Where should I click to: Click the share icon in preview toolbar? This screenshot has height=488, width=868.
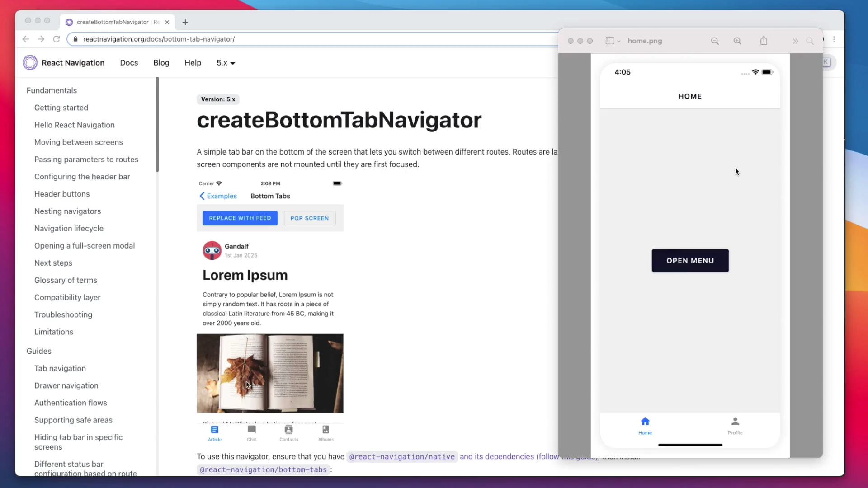pyautogui.click(x=764, y=41)
